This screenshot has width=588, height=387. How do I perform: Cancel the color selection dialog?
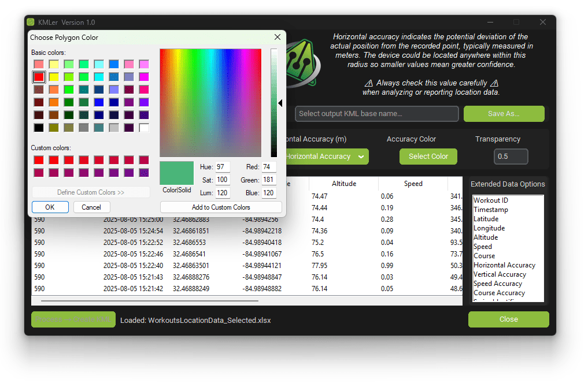click(x=91, y=207)
